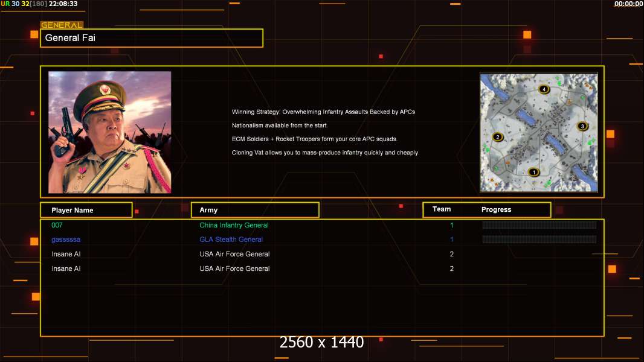Click the snowy map preview thumbnail
The height and width of the screenshot is (362, 644).
(x=539, y=132)
